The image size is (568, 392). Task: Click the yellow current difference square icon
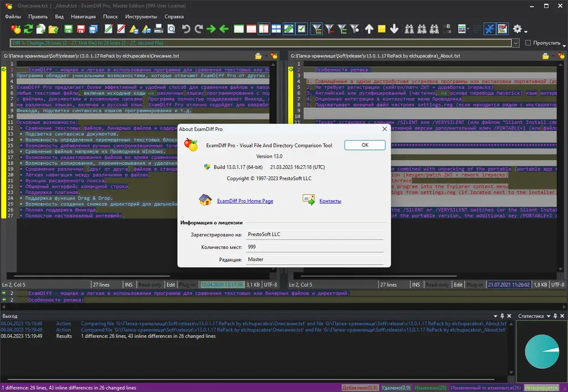382,29
